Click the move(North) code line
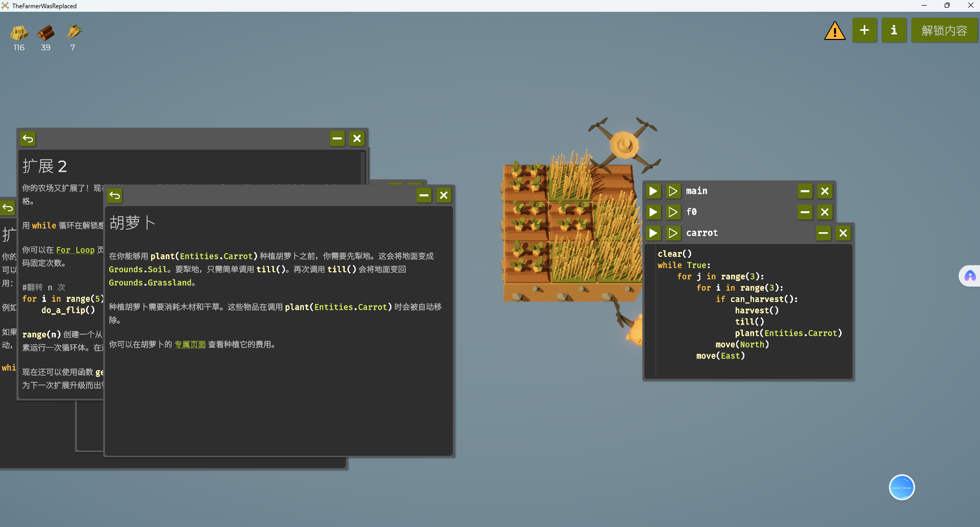The width and height of the screenshot is (980, 527). (x=742, y=344)
